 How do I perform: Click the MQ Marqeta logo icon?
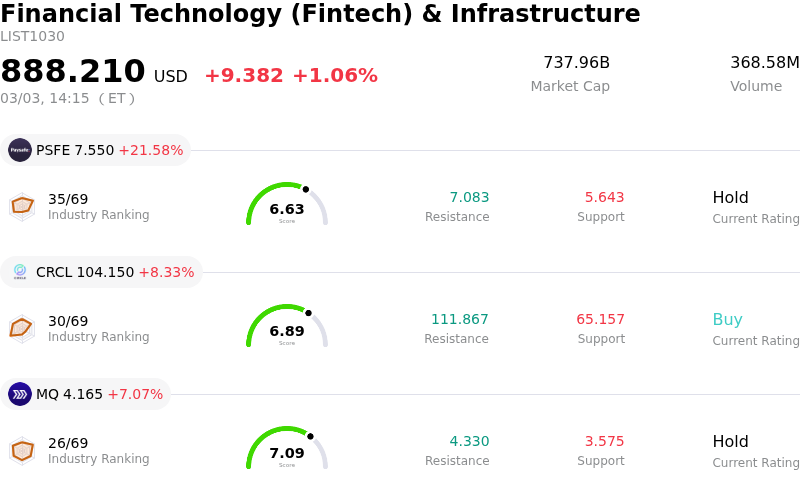coord(20,394)
